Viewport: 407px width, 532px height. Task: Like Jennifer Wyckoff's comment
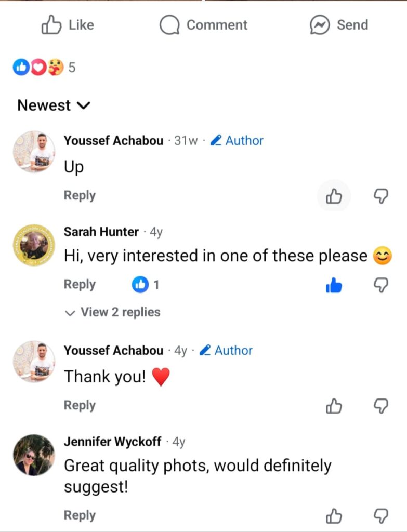pos(334,516)
